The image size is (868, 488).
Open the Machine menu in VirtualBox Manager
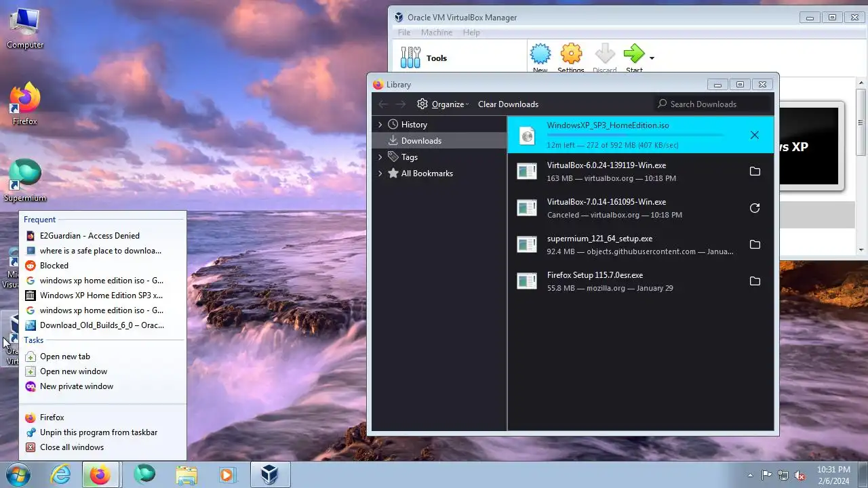(x=437, y=32)
